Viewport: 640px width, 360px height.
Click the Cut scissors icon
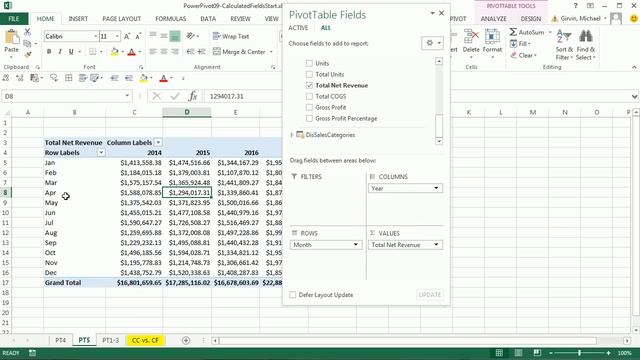pos(27,32)
